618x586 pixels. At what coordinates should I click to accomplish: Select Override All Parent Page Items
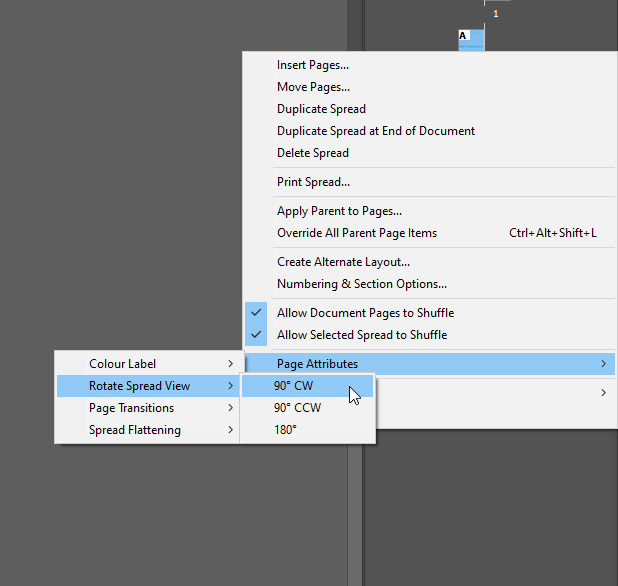356,233
